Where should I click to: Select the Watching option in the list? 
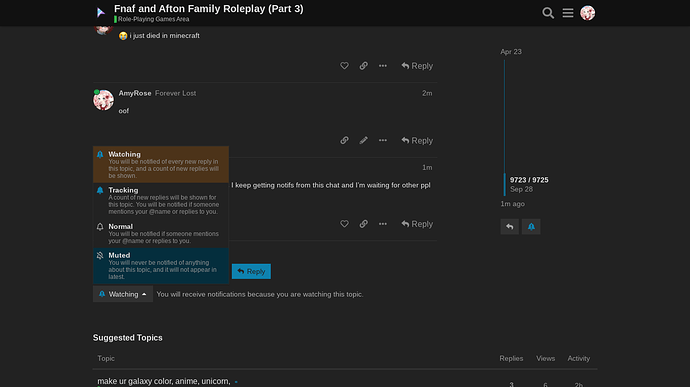[x=161, y=164]
